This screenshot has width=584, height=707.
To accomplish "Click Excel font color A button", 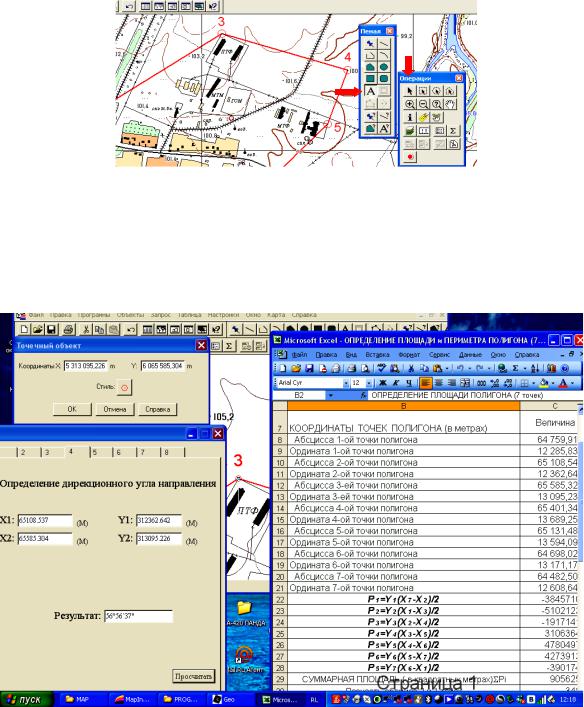I will pyautogui.click(x=563, y=383).
